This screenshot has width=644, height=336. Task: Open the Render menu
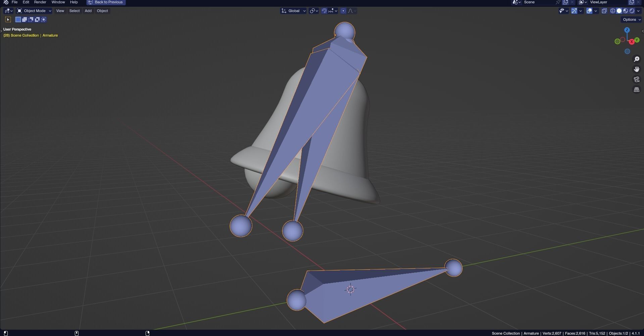40,2
